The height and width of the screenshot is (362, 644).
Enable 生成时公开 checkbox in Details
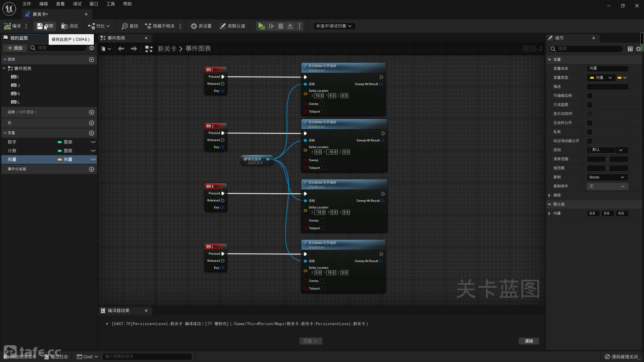pos(590,123)
